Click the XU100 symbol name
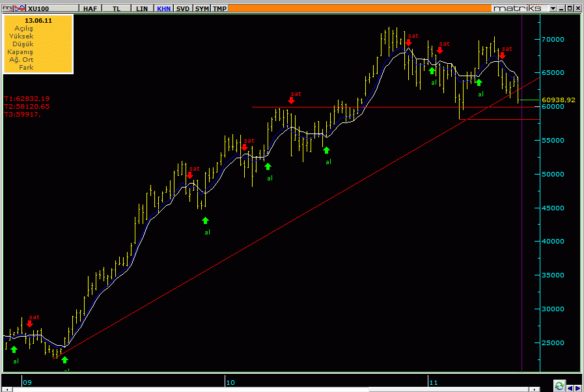Image resolution: width=584 pixels, height=392 pixels. point(37,8)
